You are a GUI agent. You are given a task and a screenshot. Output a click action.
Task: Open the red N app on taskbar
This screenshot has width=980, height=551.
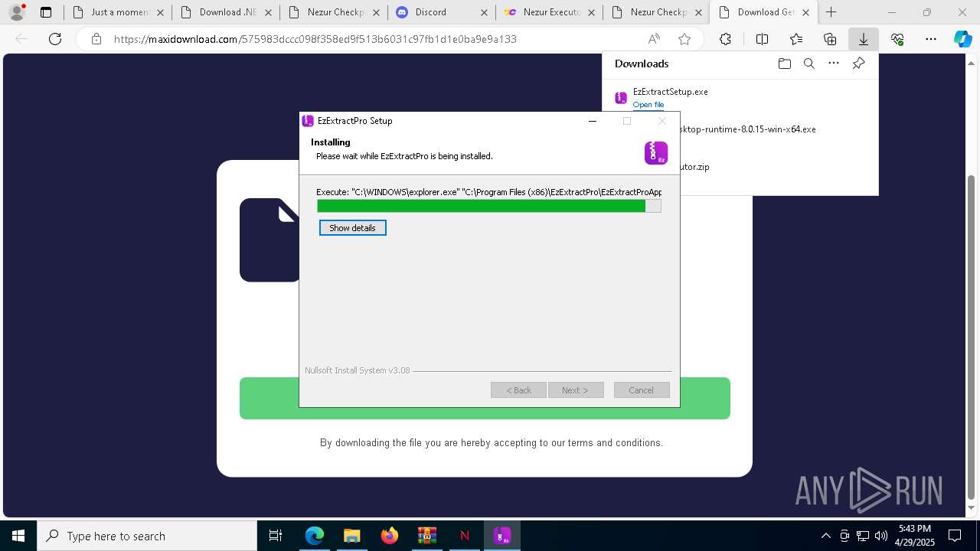(x=465, y=536)
